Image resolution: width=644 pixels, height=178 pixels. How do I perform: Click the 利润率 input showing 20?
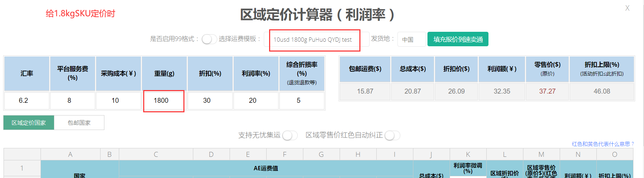(x=256, y=101)
